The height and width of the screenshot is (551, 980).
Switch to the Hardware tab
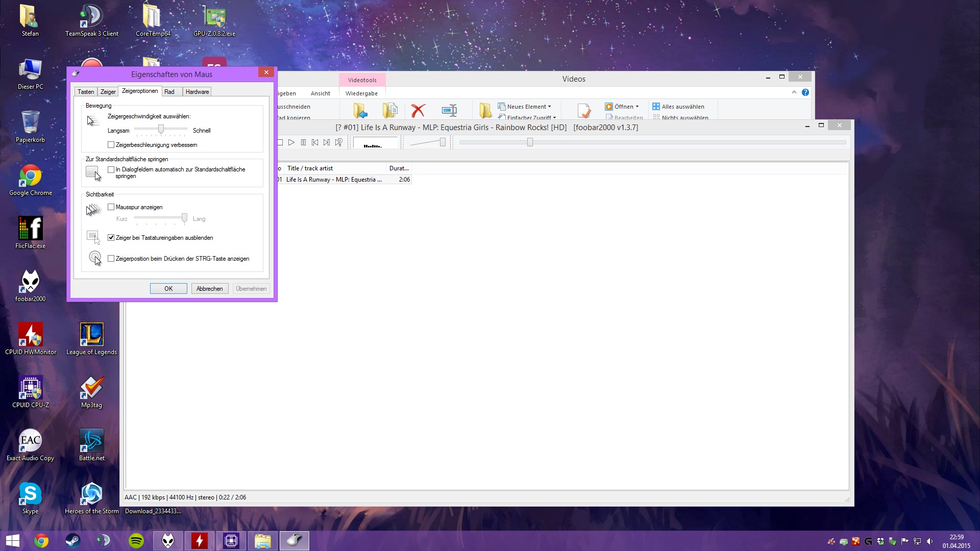197,92
